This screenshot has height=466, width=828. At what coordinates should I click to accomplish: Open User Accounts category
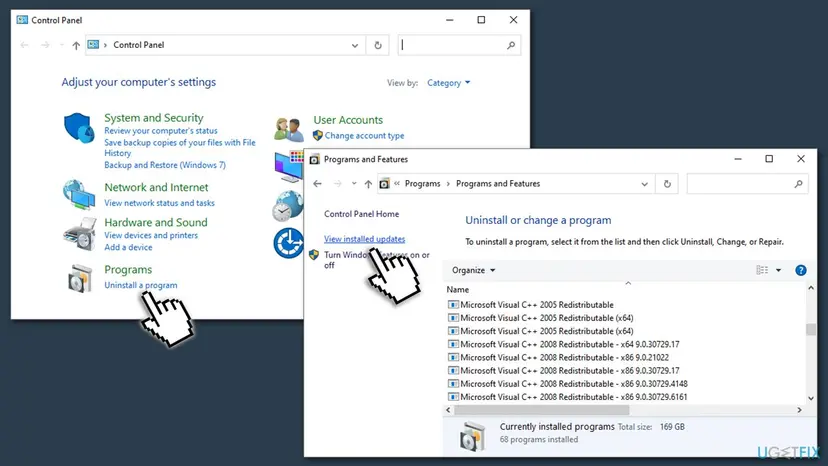click(x=348, y=120)
